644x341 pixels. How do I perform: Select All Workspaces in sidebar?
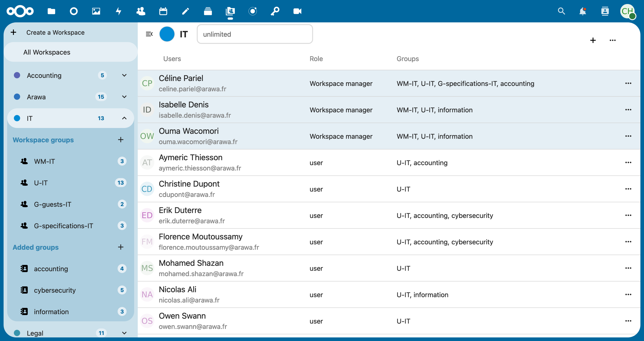(x=47, y=52)
